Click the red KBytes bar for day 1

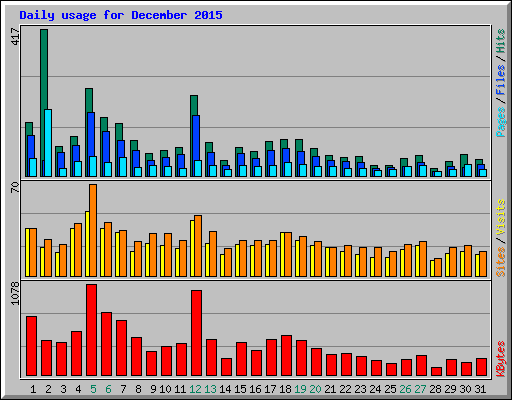(x=31, y=346)
